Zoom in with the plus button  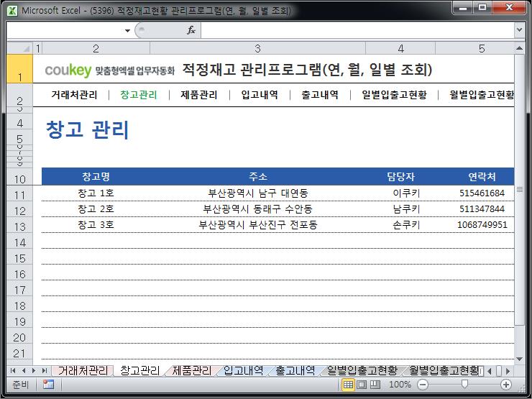point(506,385)
